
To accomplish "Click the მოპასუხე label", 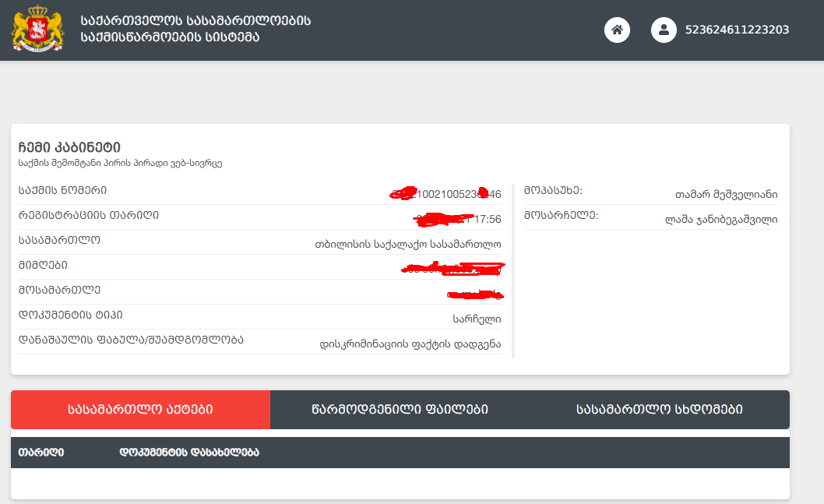I will (x=553, y=190).
